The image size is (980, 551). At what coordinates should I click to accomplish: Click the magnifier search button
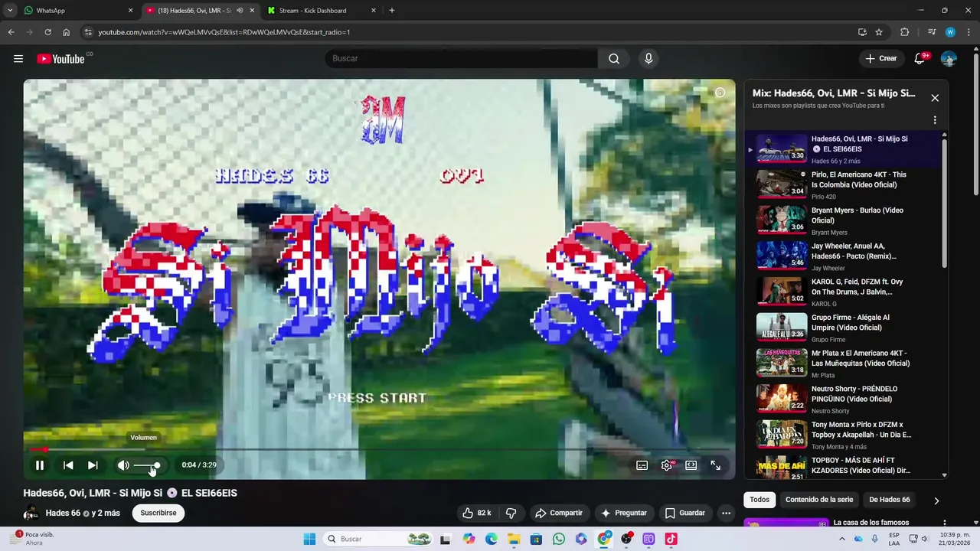[x=614, y=58]
